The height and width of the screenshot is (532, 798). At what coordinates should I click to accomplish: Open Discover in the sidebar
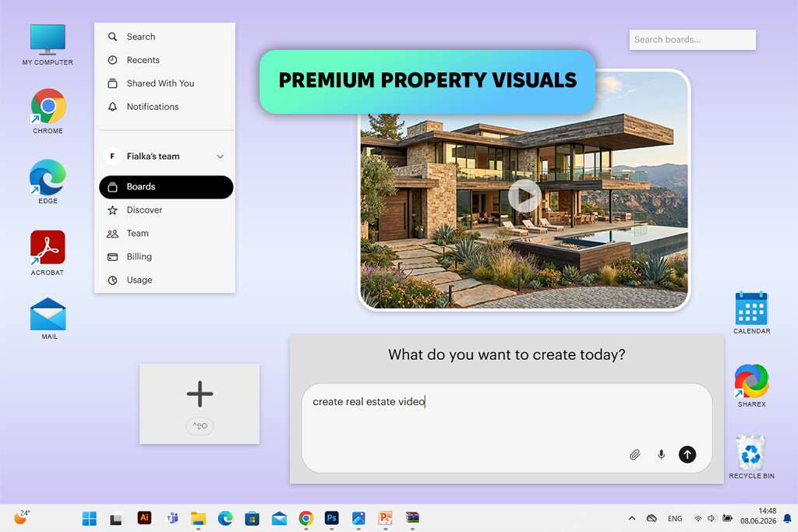click(x=166, y=210)
